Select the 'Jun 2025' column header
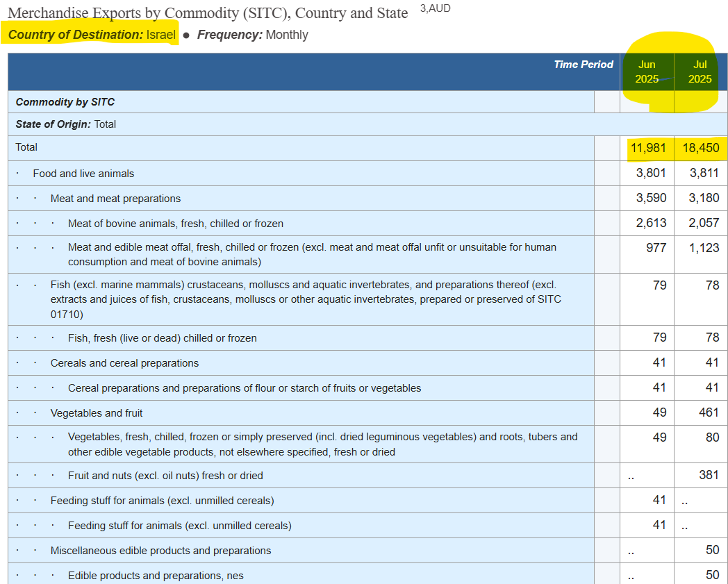 tap(647, 72)
